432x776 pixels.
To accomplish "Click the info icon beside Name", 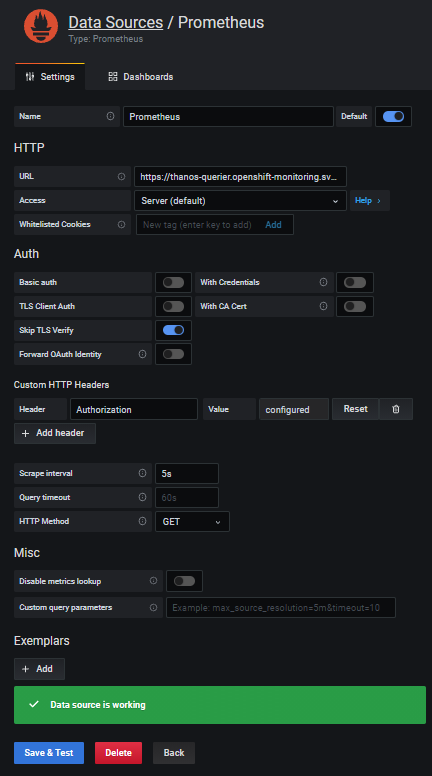I will [110, 116].
